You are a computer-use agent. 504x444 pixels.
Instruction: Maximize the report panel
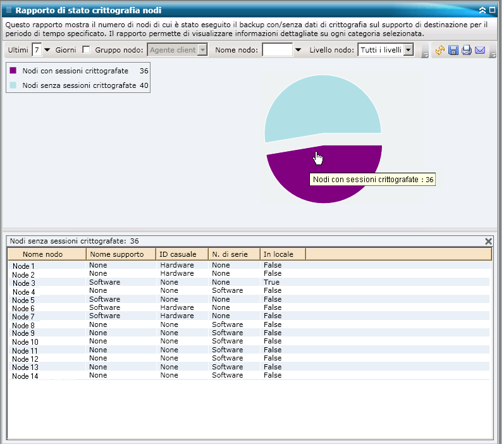coord(492,10)
